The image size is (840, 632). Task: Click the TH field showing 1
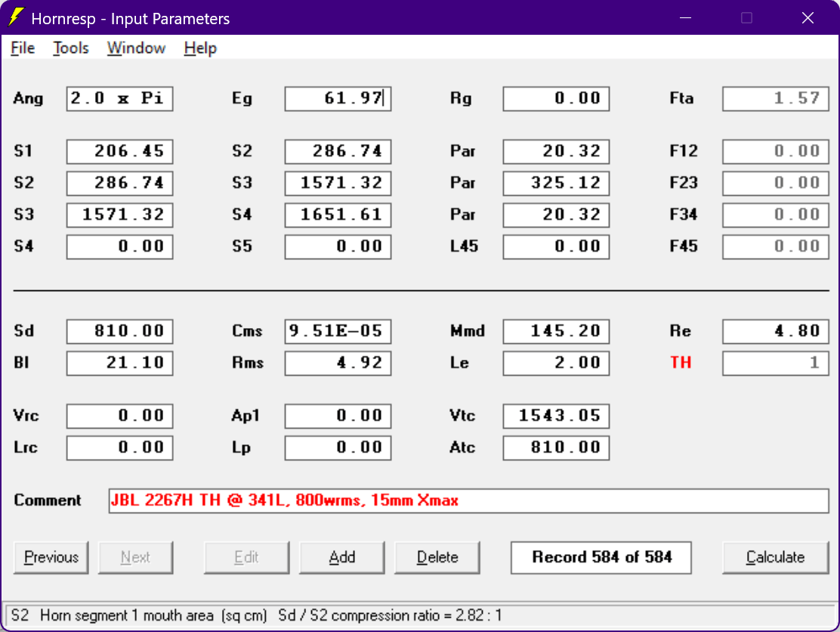[x=775, y=363]
